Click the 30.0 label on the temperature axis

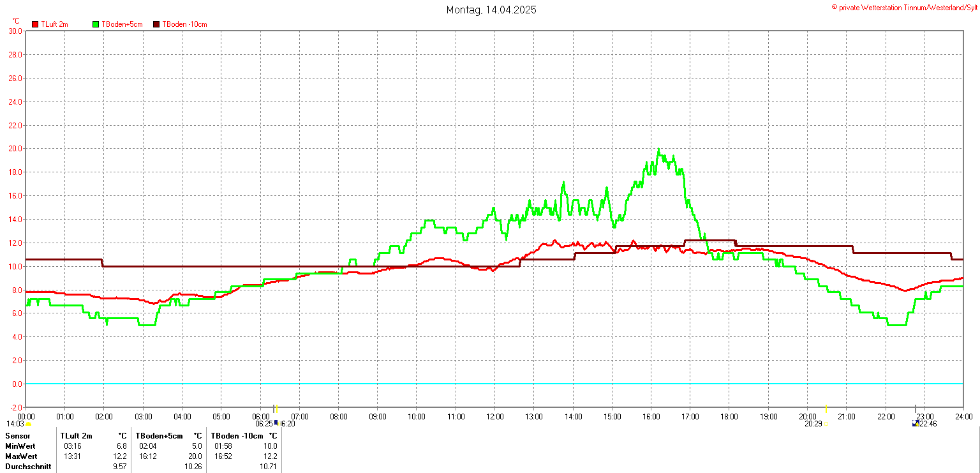15,31
